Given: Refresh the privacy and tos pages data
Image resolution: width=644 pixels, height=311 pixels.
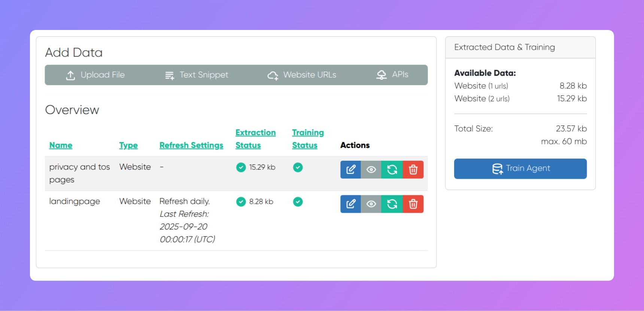Looking at the screenshot, I should tap(392, 170).
